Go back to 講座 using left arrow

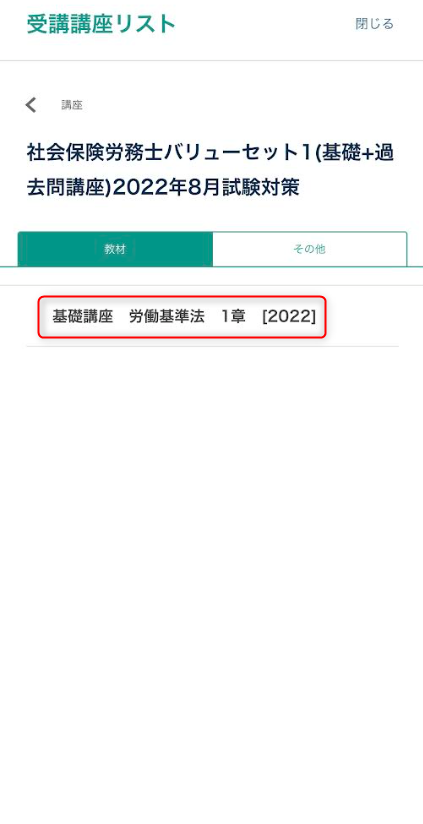31,105
